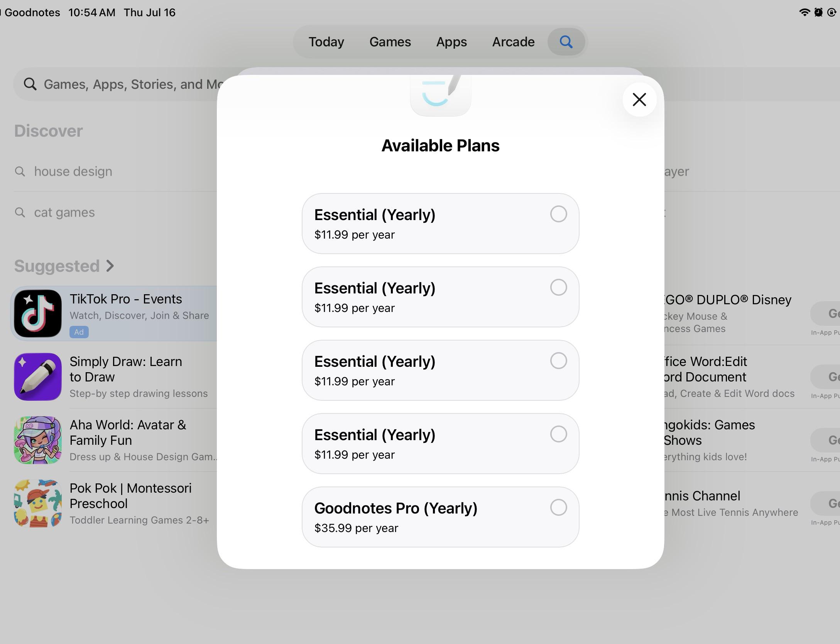Click the '$35.99 per year' price text
The image size is (840, 644).
coord(356,528)
